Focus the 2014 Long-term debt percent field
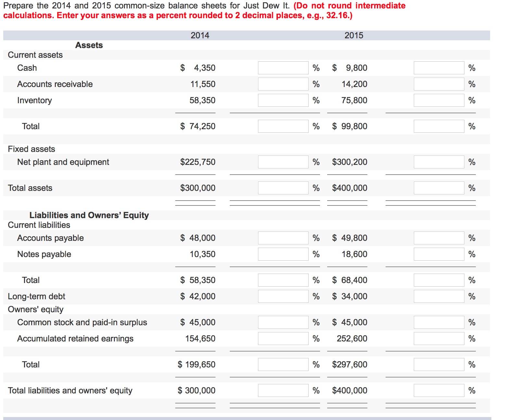The width and height of the screenshot is (518, 420). pyautogui.click(x=283, y=296)
